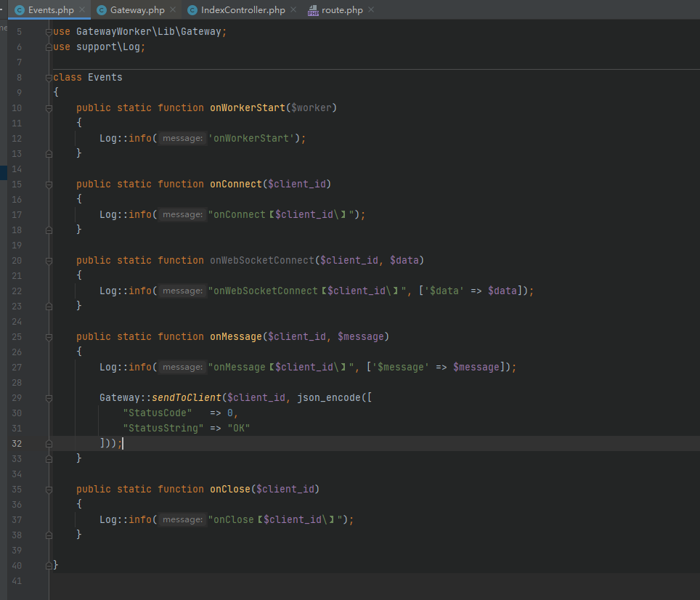Fold the onMessage function at line 25
This screenshot has height=600, width=700.
49,337
